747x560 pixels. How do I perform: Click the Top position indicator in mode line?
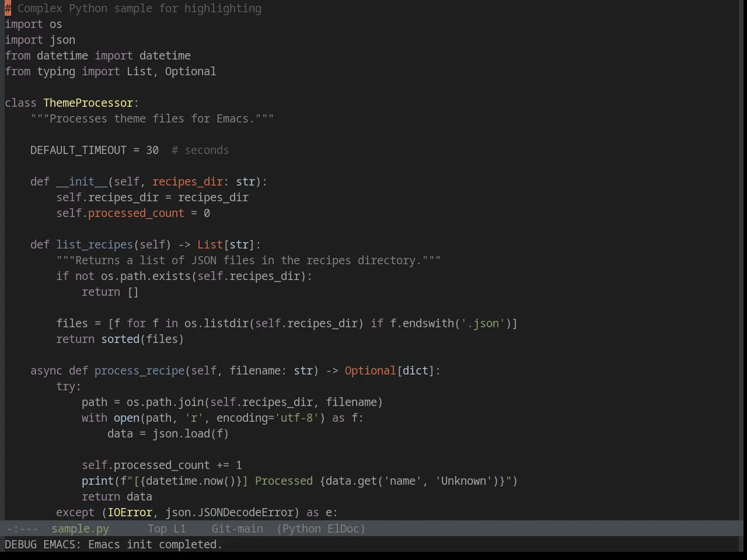[x=157, y=528]
